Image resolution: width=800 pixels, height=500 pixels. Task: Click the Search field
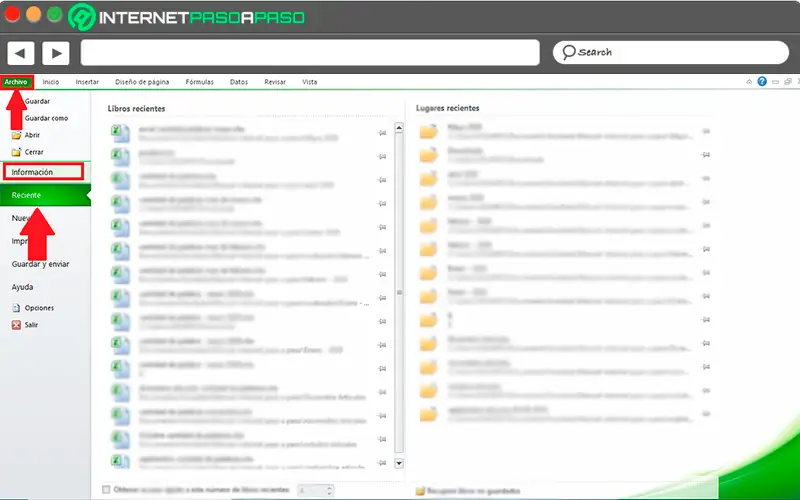tap(671, 53)
